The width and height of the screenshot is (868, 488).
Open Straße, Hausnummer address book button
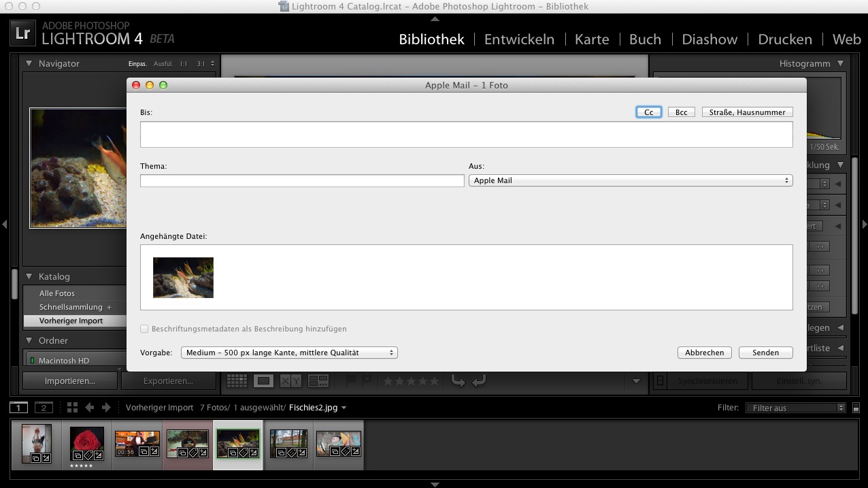tap(748, 112)
